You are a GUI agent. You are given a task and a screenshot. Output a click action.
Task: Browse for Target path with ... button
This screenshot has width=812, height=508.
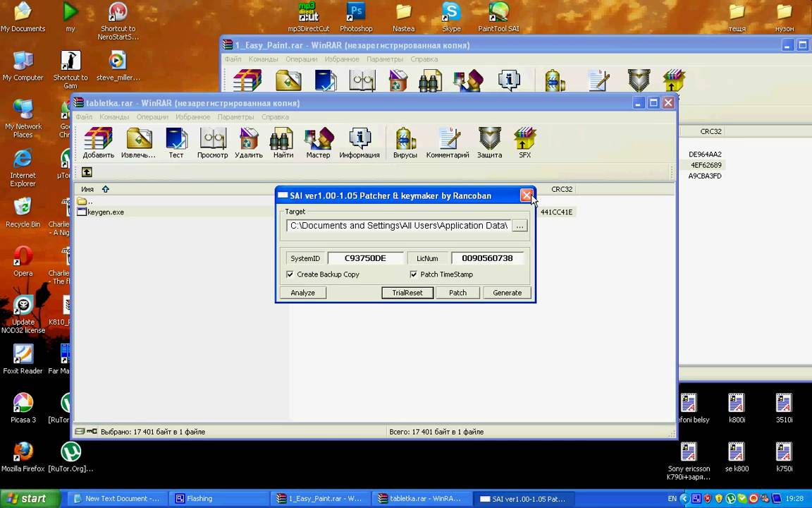pos(520,226)
